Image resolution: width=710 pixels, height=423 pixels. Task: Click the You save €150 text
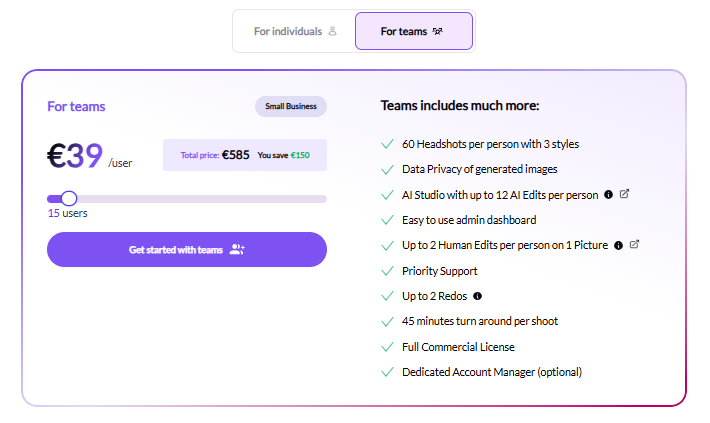point(284,155)
